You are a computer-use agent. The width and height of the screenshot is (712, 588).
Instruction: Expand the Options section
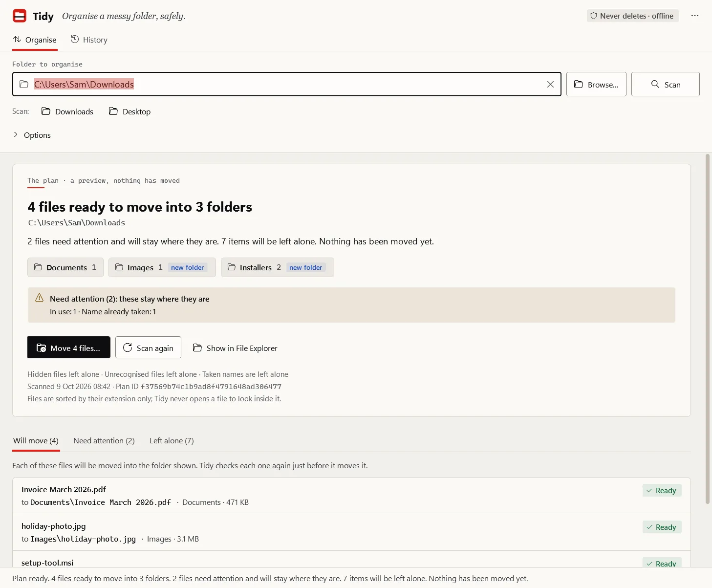point(32,135)
